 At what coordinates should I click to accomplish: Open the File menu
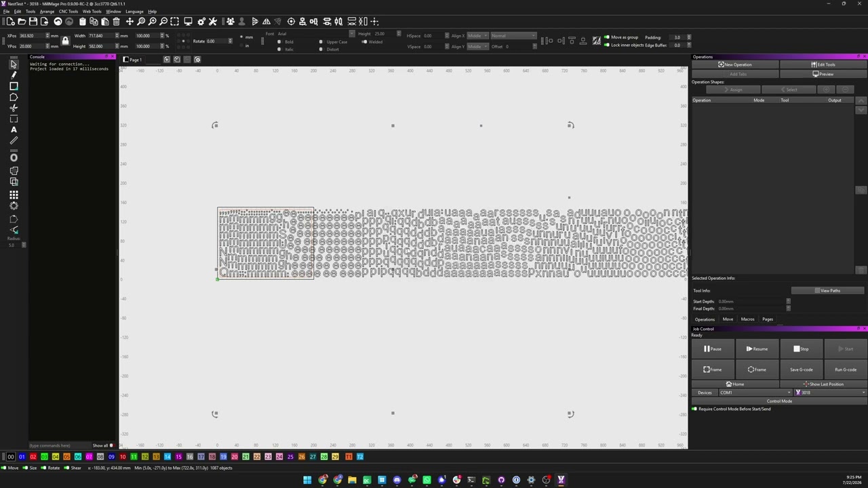click(x=6, y=12)
